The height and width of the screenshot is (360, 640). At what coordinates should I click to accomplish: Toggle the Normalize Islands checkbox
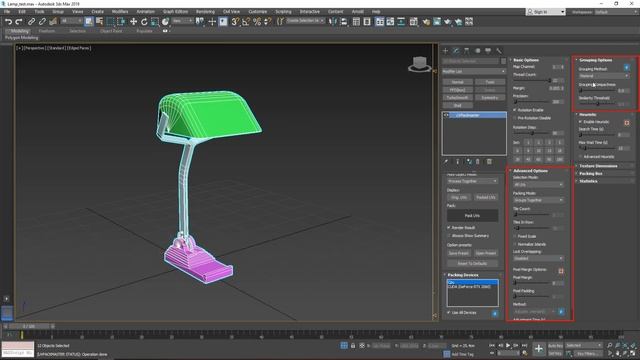(515, 244)
